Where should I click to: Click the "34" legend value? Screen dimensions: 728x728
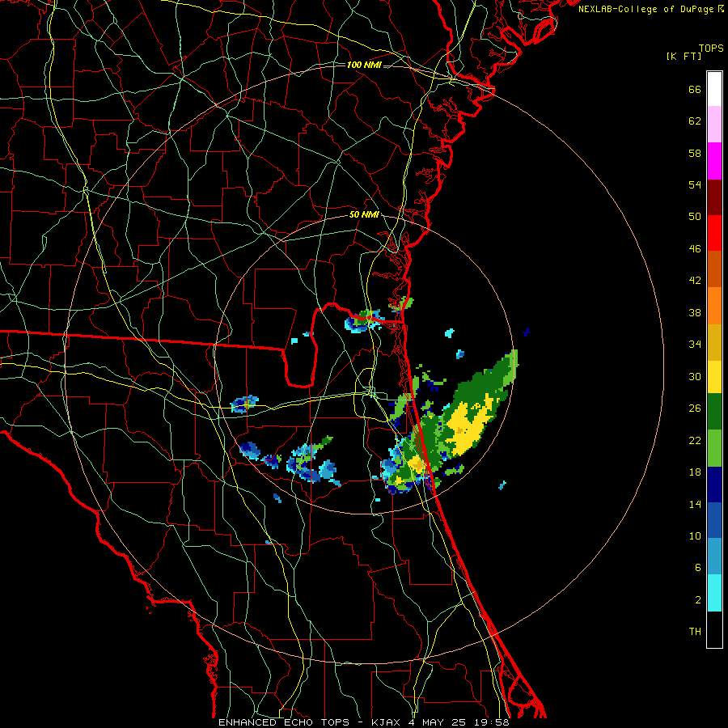click(x=695, y=345)
